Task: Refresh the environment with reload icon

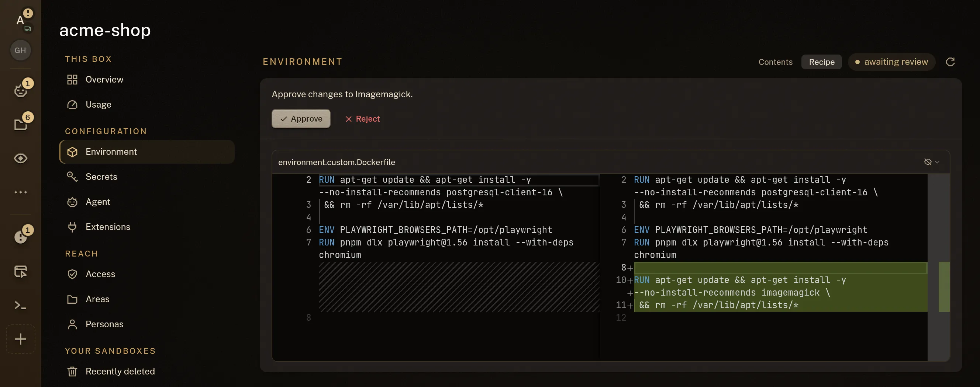Action: [x=950, y=62]
